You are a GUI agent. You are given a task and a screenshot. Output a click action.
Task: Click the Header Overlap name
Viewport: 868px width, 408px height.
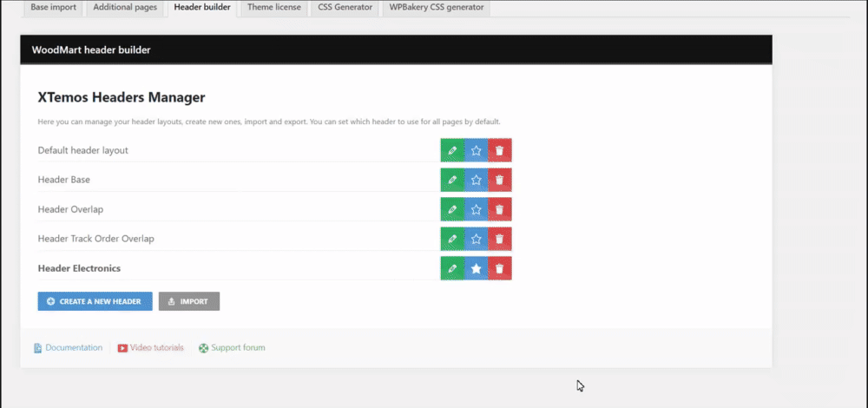tap(70, 209)
